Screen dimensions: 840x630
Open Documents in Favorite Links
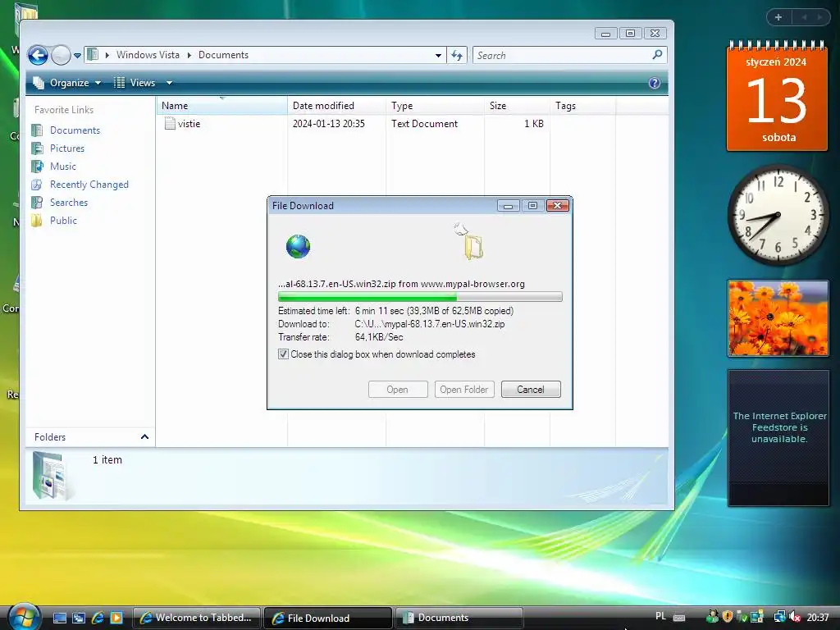click(75, 130)
